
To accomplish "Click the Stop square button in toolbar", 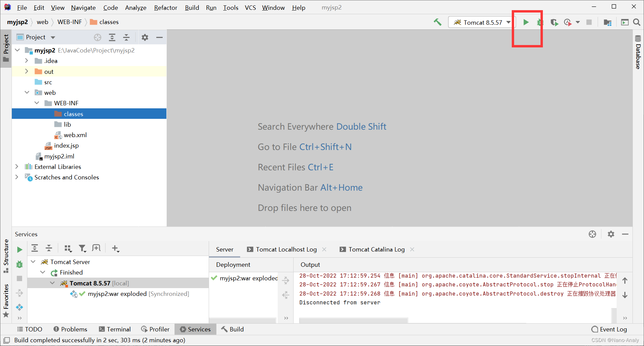I will click(589, 22).
